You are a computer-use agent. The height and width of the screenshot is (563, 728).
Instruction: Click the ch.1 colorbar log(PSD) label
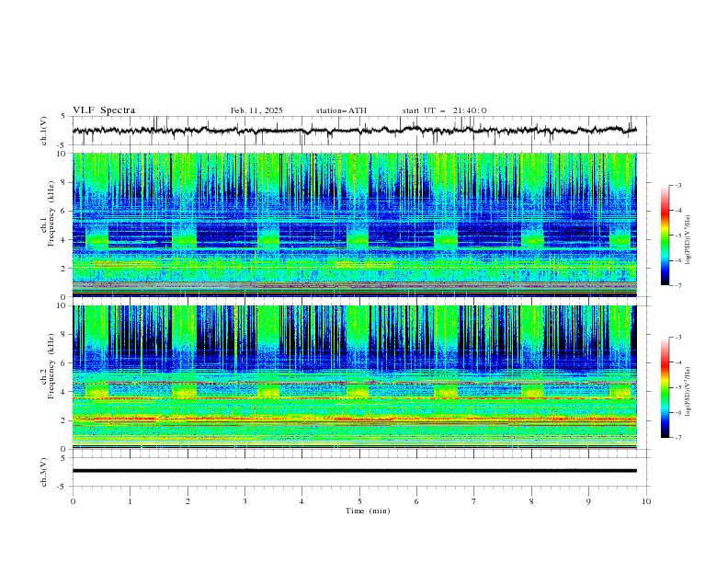click(x=689, y=240)
